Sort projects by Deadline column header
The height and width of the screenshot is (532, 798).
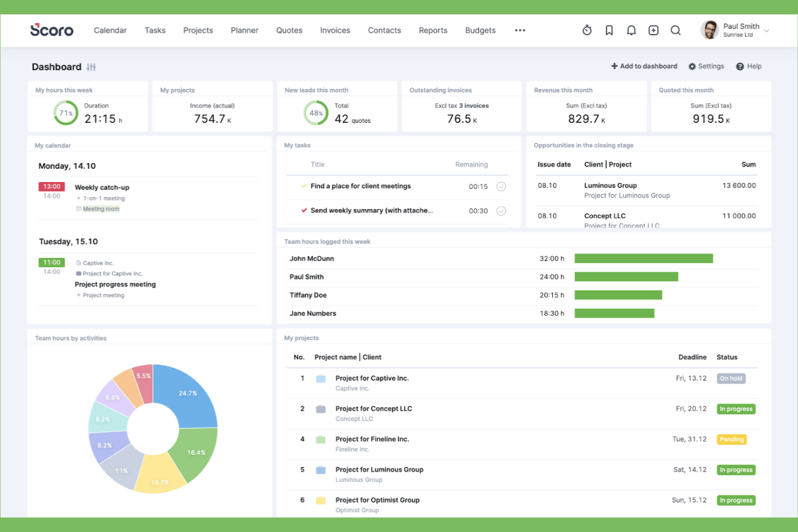coord(692,357)
